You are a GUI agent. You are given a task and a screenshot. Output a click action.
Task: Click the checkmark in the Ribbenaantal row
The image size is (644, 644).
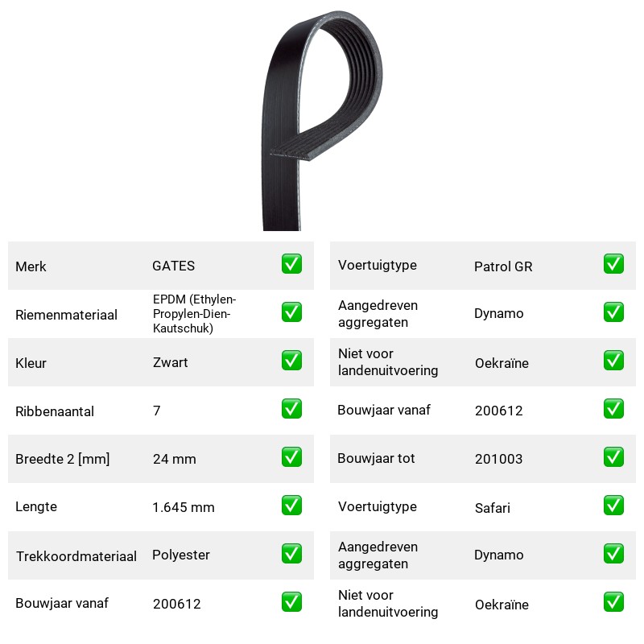coord(291,409)
